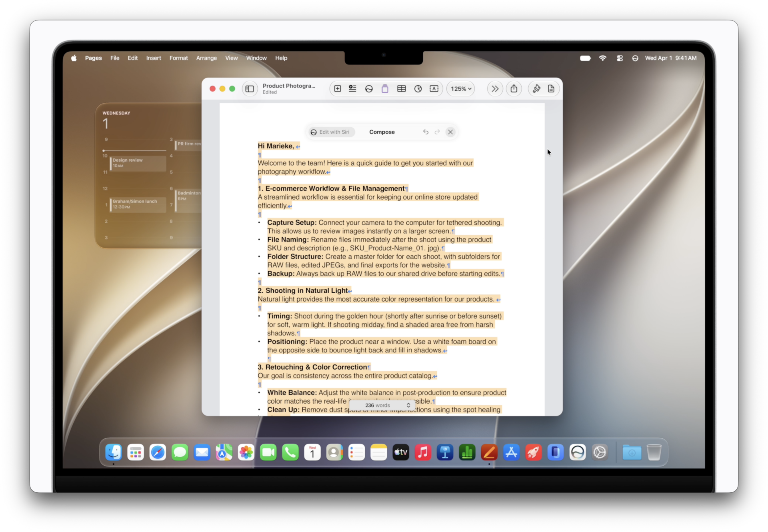Screen dimensions: 768x532
Task: Open the Window menu
Action: [256, 58]
